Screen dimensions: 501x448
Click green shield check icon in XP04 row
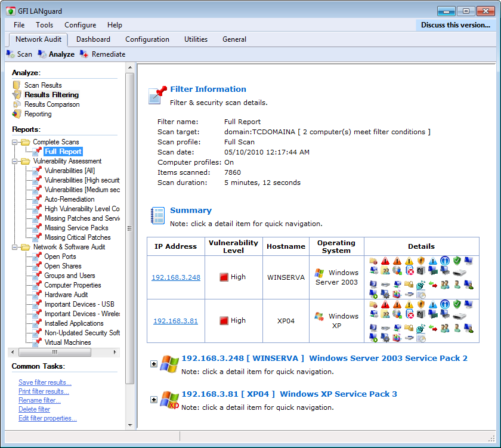point(457,304)
